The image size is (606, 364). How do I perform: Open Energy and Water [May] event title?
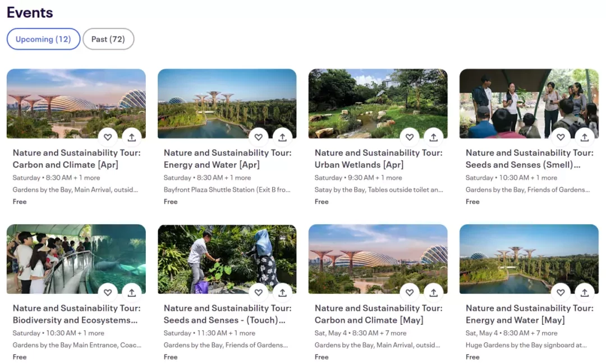click(530, 314)
